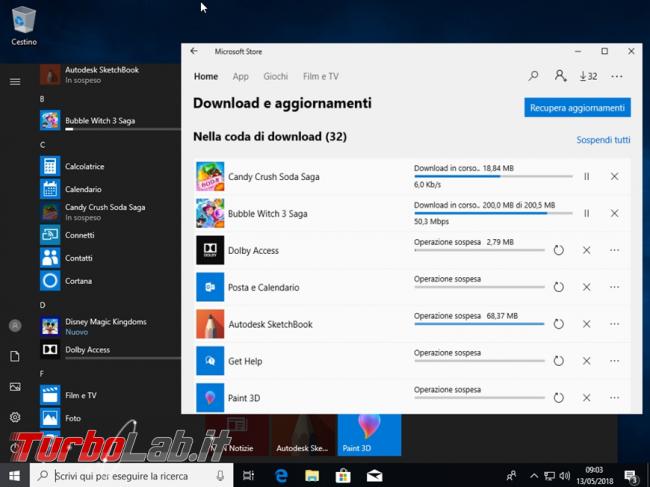Open the user account icon in Store

[560, 76]
